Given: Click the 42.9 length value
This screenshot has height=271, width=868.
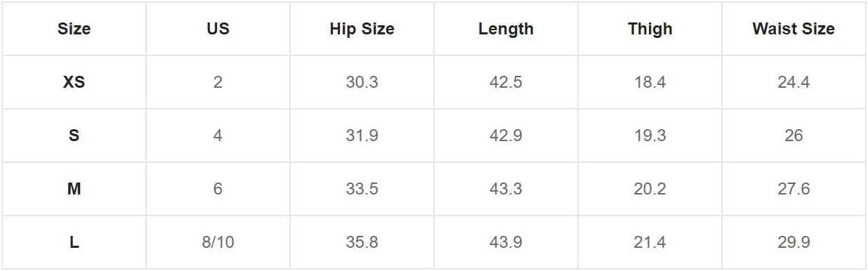Looking at the screenshot, I should coord(506,135).
